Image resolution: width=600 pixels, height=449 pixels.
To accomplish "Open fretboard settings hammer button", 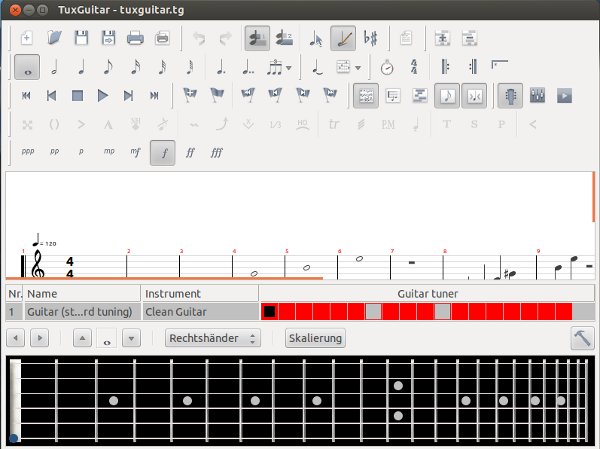I will 582,338.
